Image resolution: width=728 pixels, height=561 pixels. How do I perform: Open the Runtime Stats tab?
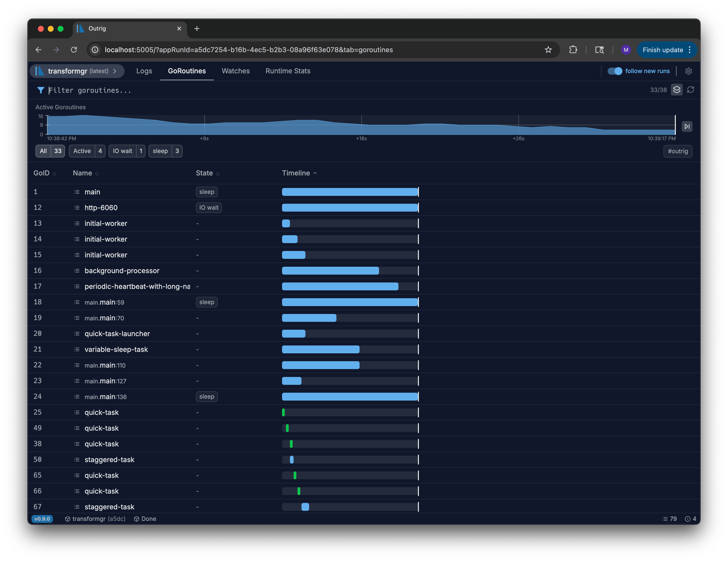(288, 71)
